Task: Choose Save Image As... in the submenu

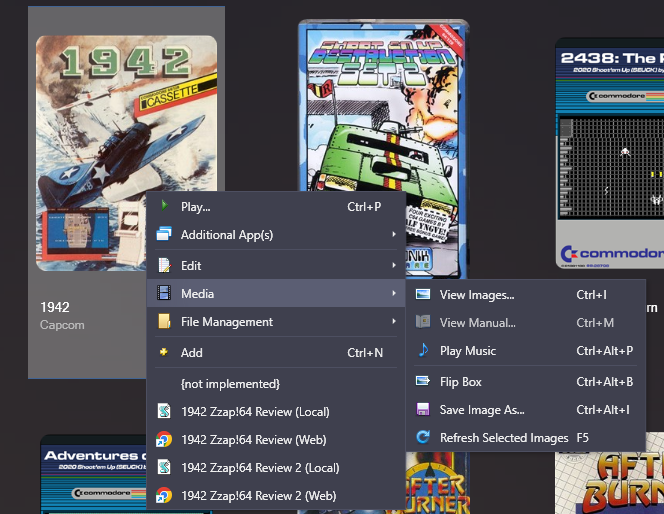Action: tap(526, 409)
